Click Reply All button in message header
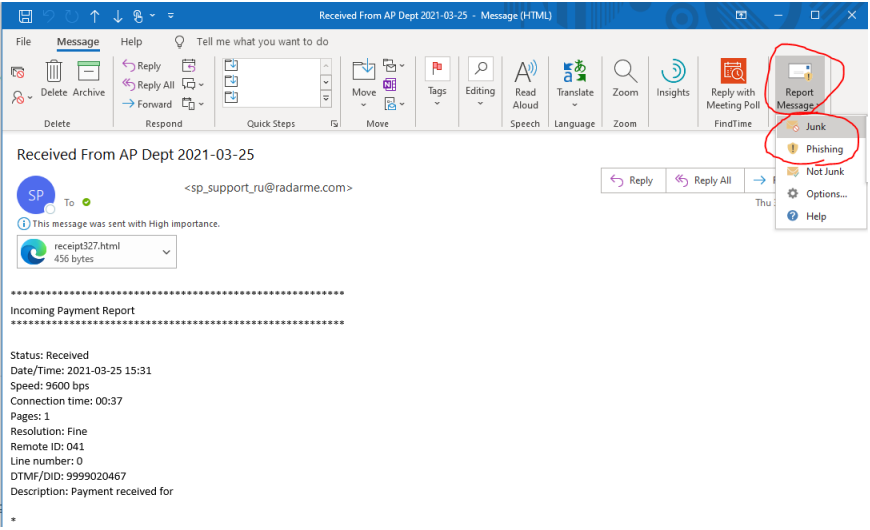The height and width of the screenshot is (530, 870). [705, 180]
